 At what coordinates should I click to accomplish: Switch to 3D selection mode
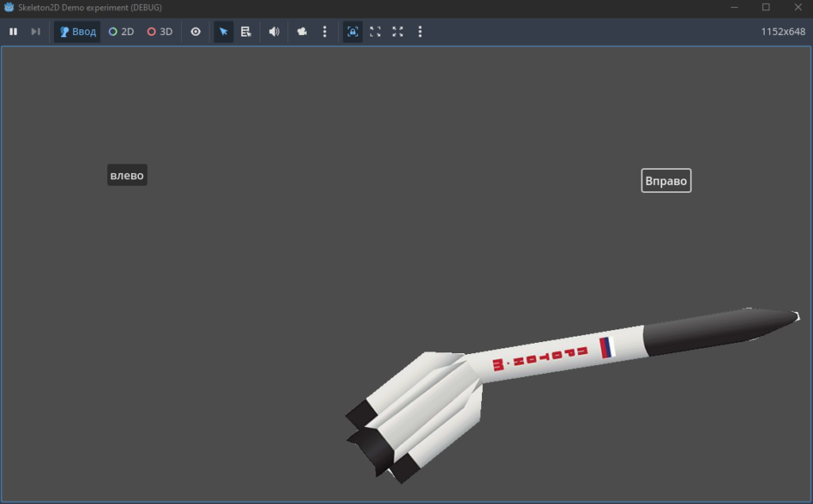tap(160, 32)
